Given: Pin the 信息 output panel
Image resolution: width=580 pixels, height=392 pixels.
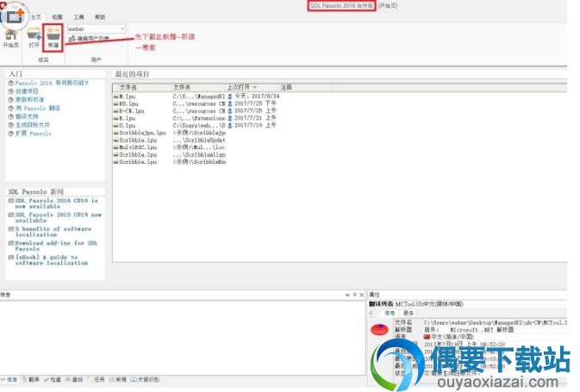Looking at the screenshot, I should (x=355, y=295).
